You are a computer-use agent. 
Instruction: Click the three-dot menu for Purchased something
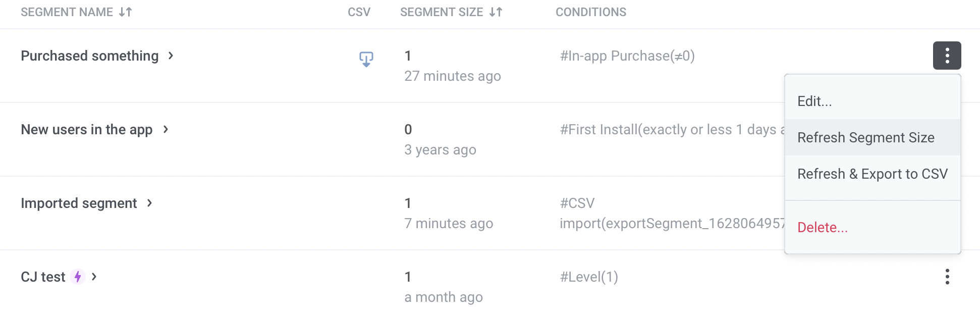tap(947, 56)
